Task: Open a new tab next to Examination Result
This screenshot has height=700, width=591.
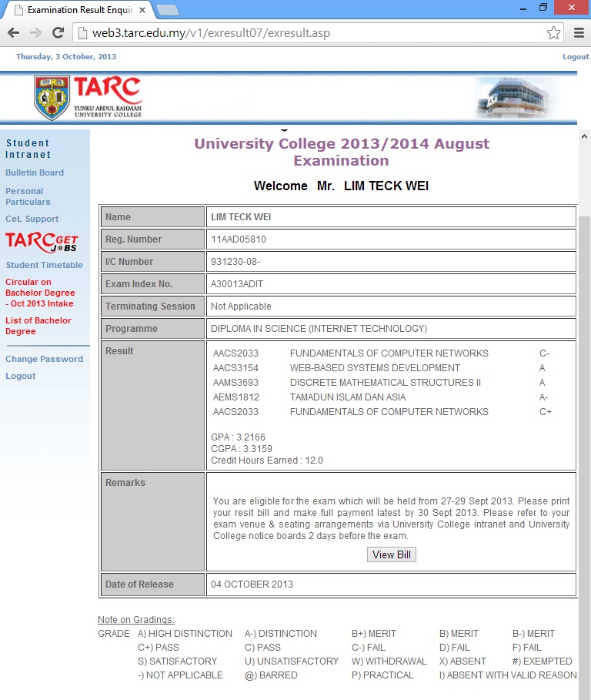Action: point(169,10)
